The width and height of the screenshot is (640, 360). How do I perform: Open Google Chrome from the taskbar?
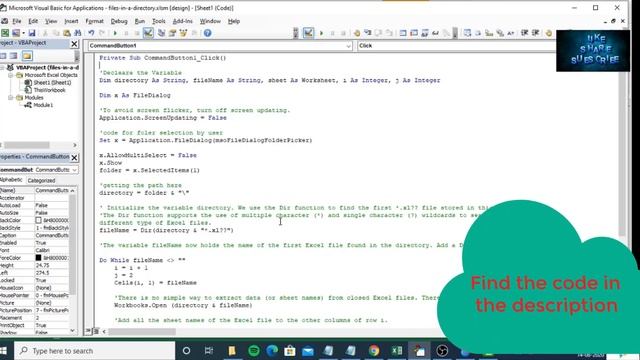pos(374,351)
